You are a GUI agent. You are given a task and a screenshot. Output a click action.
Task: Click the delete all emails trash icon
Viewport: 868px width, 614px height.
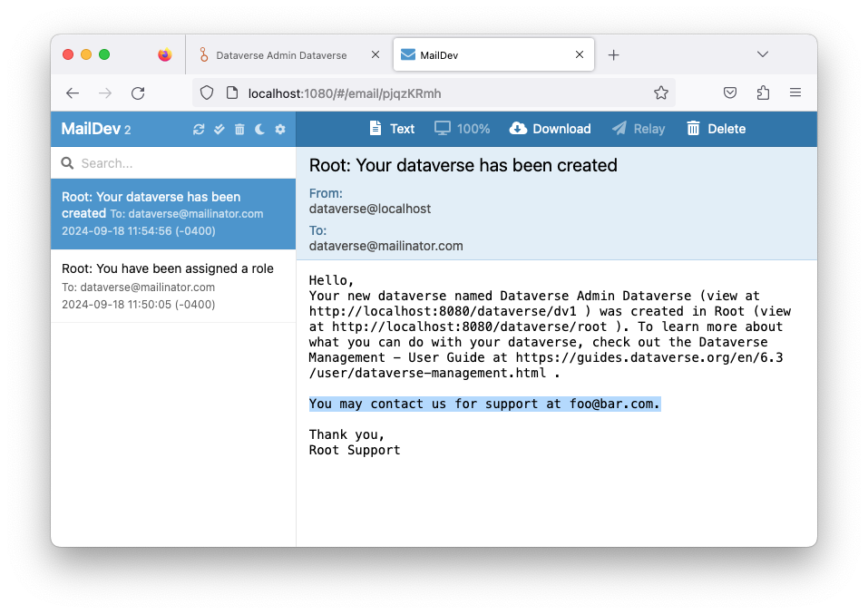(239, 130)
